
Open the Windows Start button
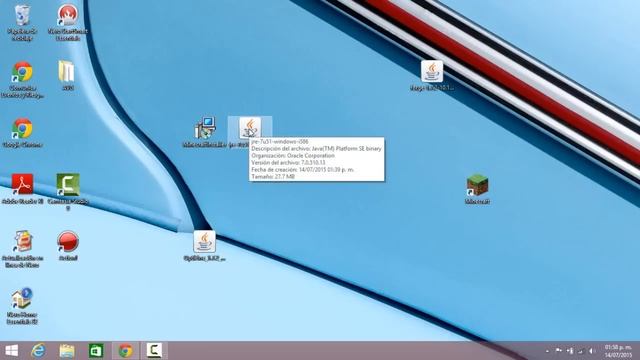point(11,351)
